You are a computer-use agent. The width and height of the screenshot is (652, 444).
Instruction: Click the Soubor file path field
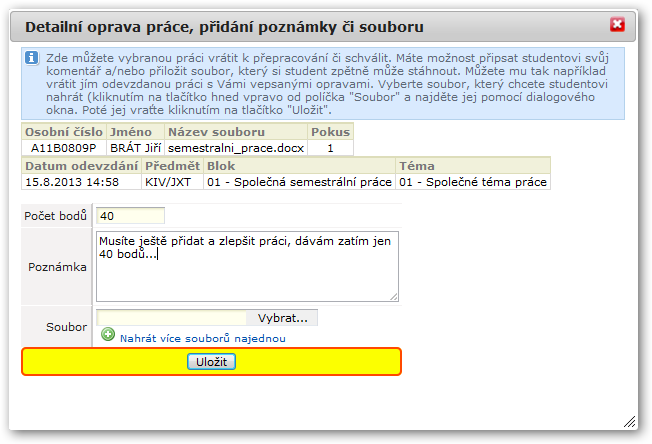(x=171, y=318)
